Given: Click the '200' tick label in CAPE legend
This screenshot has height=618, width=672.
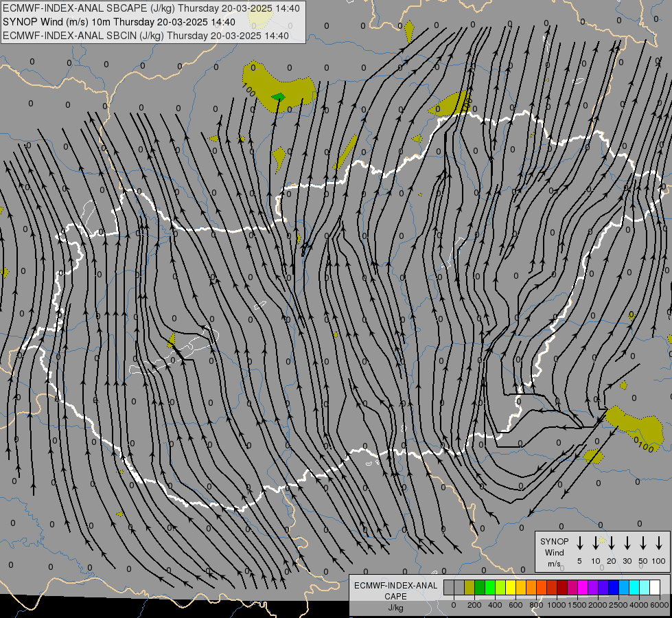Looking at the screenshot, I should (474, 605).
